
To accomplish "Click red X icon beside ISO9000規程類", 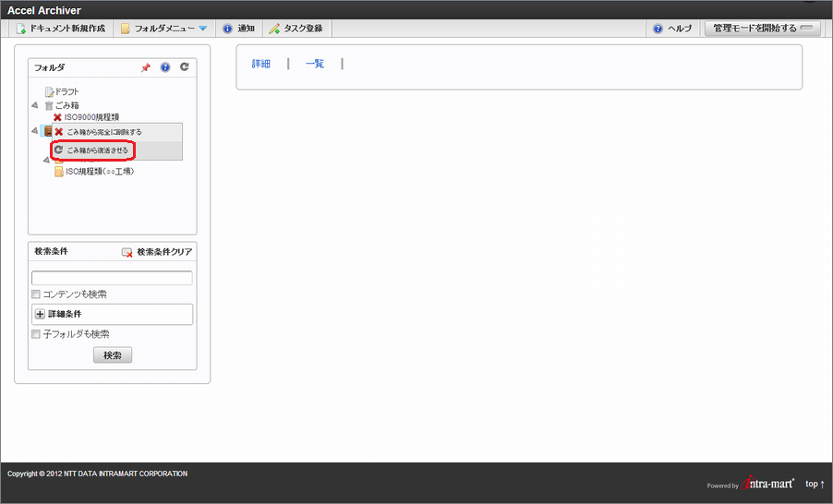I will click(x=57, y=117).
